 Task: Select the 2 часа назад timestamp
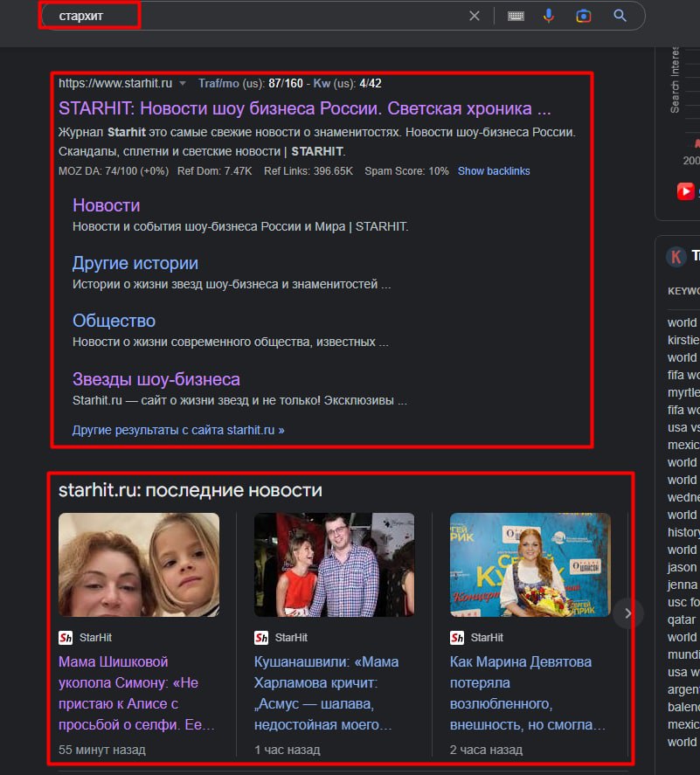tap(486, 750)
